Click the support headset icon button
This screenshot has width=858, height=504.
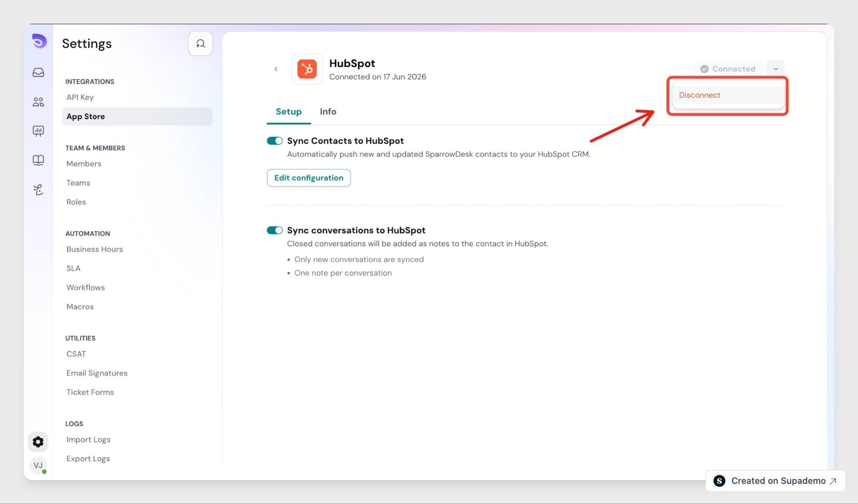click(200, 43)
